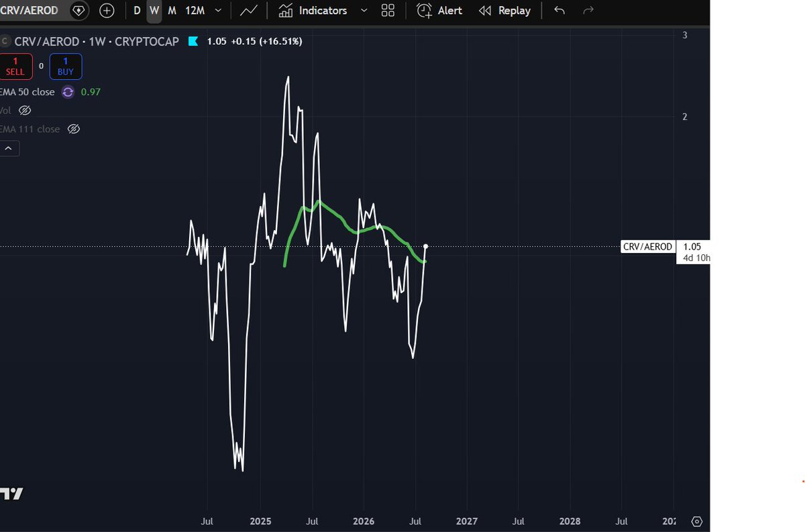Undo the last chart action
Screen dimensions: 805x532
[559, 11]
